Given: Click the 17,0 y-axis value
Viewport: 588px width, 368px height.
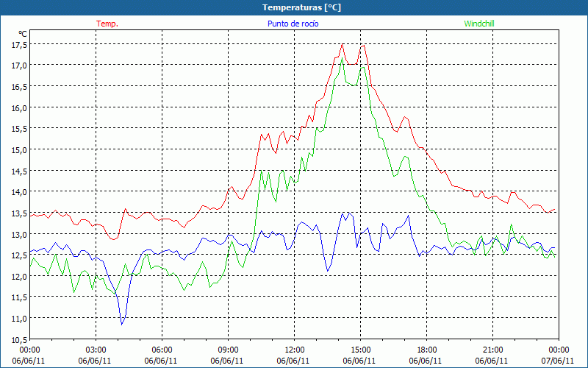Looking at the screenshot, I should (19, 66).
